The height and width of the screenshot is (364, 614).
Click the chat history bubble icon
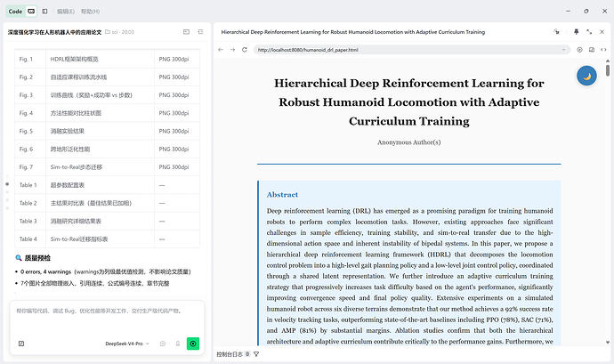tap(163, 344)
